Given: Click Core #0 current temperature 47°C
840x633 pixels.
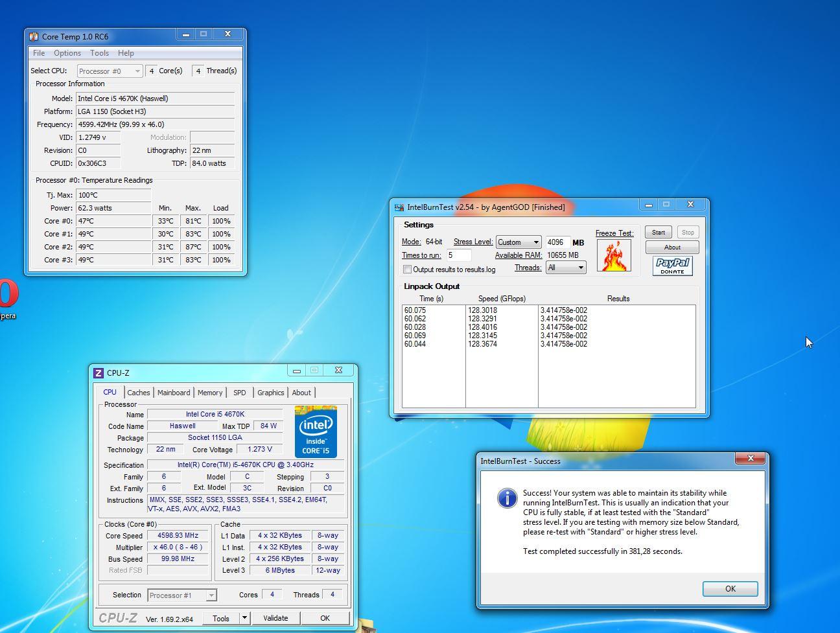Looking at the screenshot, I should tap(113, 221).
